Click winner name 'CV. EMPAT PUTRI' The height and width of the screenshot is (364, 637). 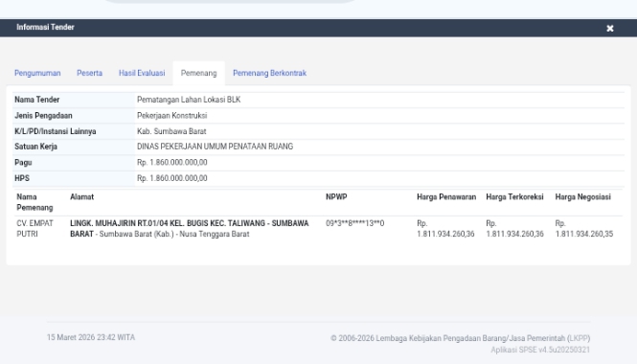click(34, 228)
